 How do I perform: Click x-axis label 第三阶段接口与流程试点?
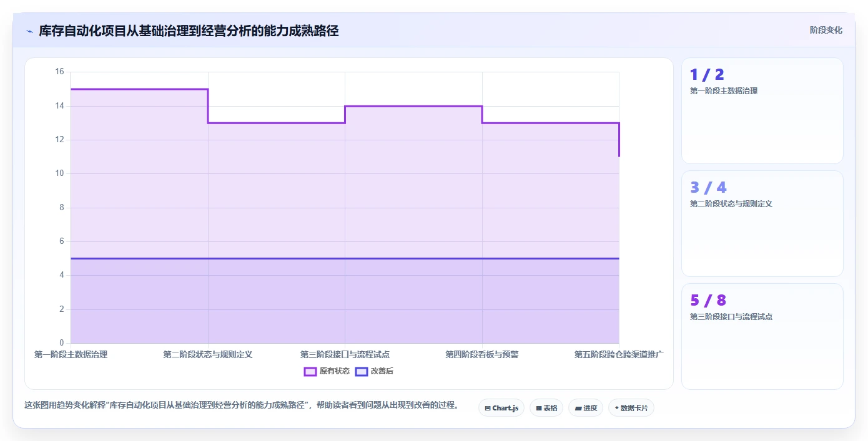tap(345, 354)
